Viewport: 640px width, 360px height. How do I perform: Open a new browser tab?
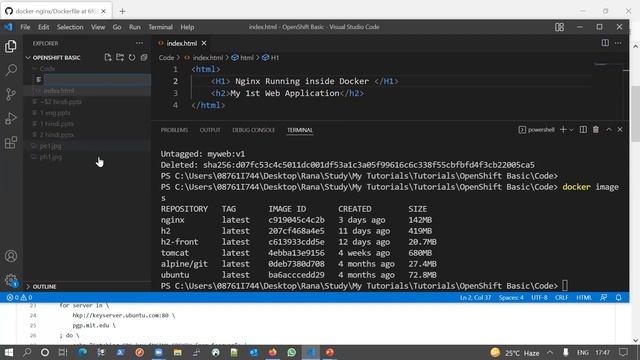point(122,11)
